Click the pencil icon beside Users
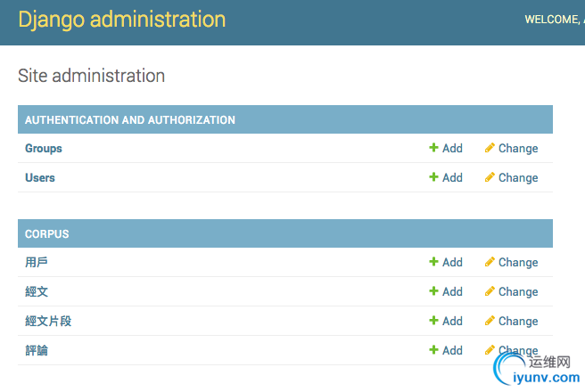Screen dimensions: 585x392 click(x=490, y=177)
